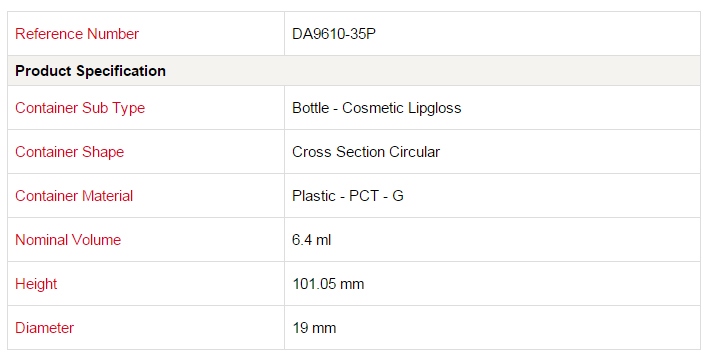
Task: Click the Reference Number label
Action: point(77,34)
